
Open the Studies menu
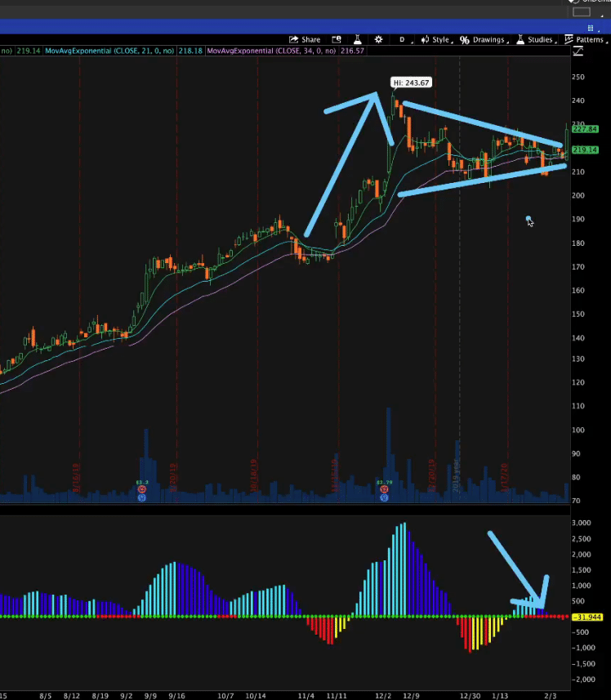[537, 40]
